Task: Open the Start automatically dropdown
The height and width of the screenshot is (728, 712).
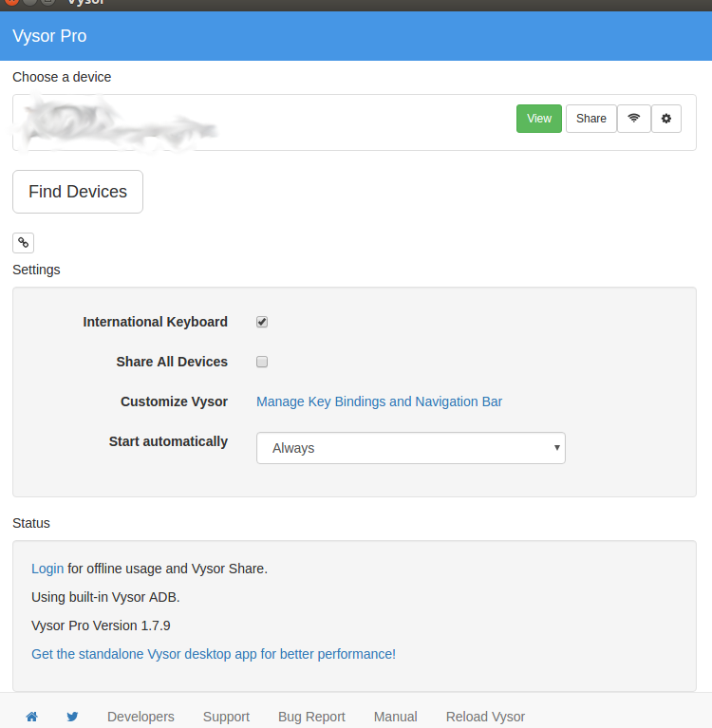Action: pyautogui.click(x=410, y=448)
